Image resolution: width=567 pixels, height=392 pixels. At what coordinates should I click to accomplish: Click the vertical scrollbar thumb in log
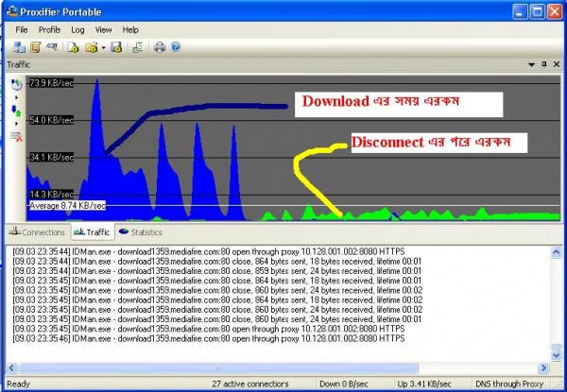(x=557, y=347)
